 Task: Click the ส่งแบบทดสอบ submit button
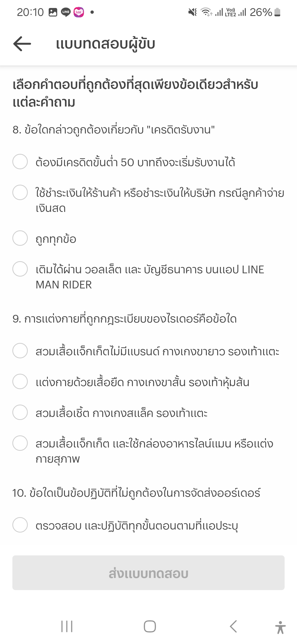148,572
